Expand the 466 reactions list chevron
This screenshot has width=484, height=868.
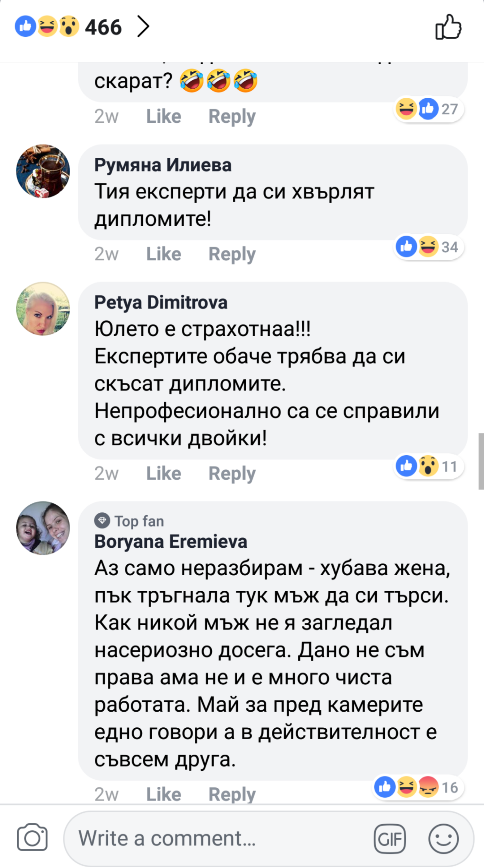click(143, 26)
